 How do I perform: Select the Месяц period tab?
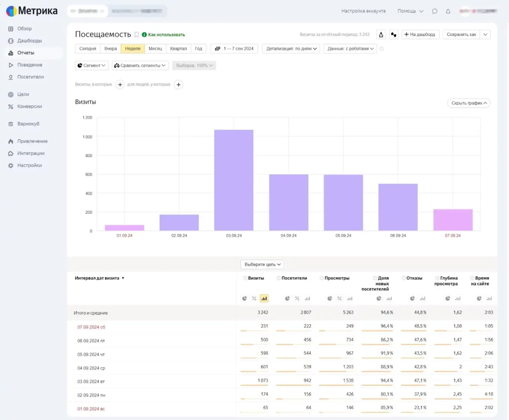(155, 49)
